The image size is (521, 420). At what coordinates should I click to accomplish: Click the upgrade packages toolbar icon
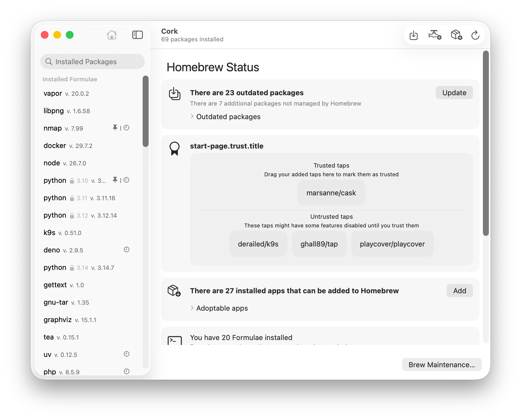point(413,35)
